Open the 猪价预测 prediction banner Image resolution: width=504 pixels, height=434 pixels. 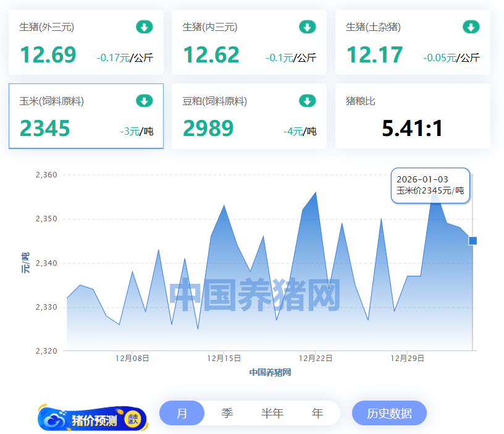coord(93,420)
